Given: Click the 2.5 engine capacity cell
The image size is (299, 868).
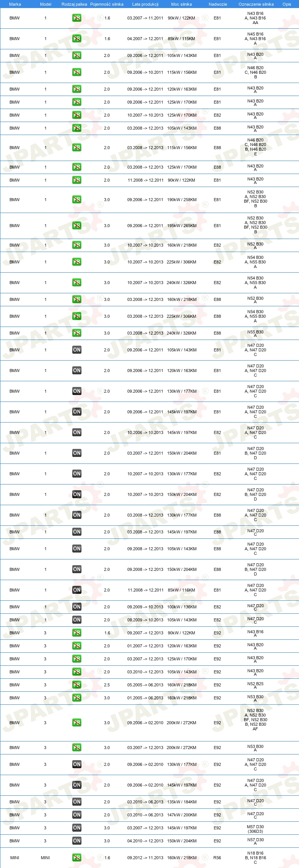Looking at the screenshot, I should tap(107, 685).
